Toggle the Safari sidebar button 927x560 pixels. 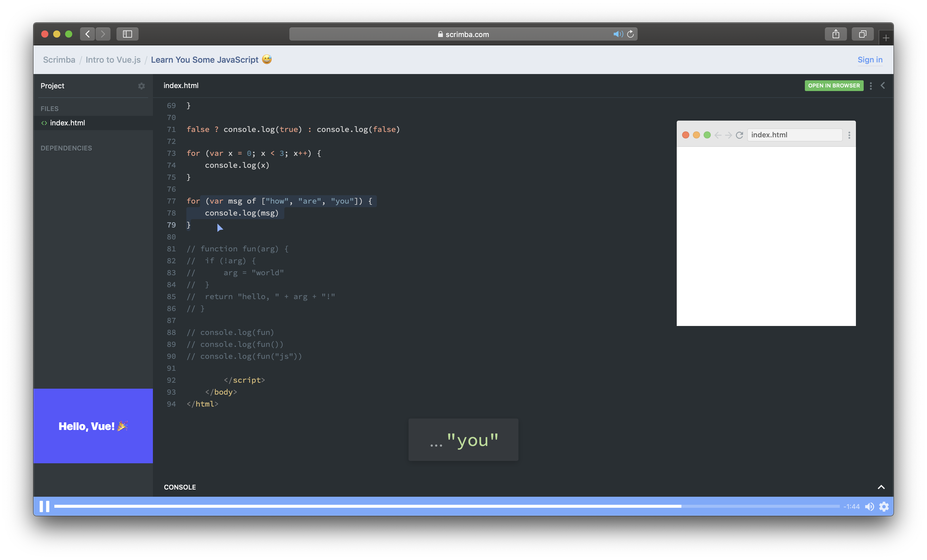(128, 34)
